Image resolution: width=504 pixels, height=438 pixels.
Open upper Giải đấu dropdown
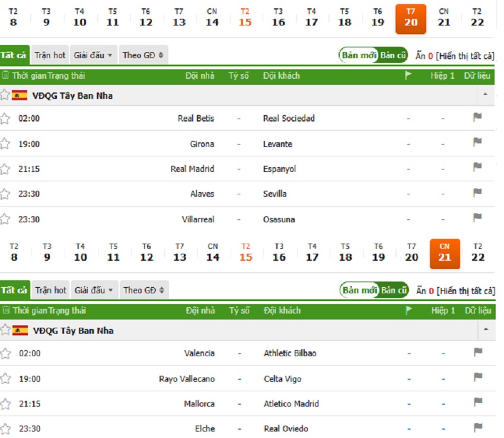point(93,55)
